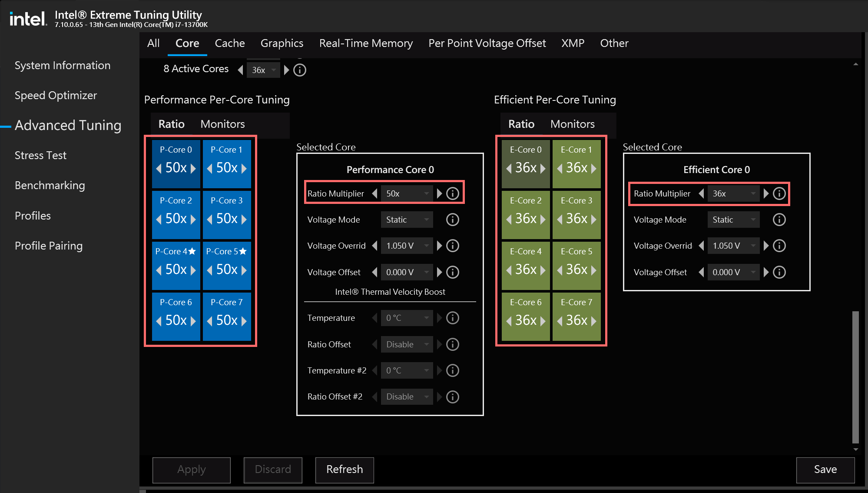Click the Save button
Image resolution: width=868 pixels, height=493 pixels.
point(825,470)
